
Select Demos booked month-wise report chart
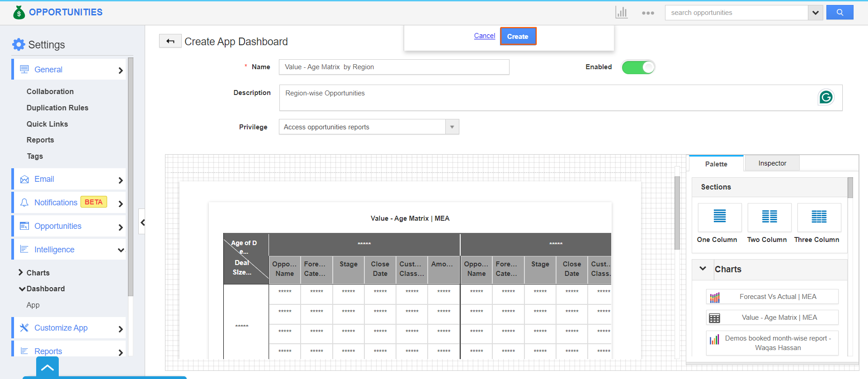[772, 343]
